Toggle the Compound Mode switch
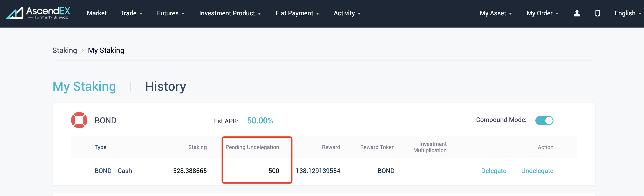The width and height of the screenshot is (644, 196). pos(544,120)
